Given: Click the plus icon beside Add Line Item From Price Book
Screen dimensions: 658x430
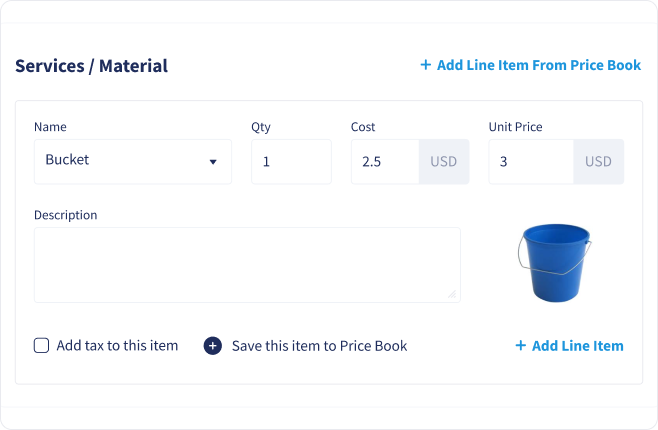Looking at the screenshot, I should tap(426, 65).
